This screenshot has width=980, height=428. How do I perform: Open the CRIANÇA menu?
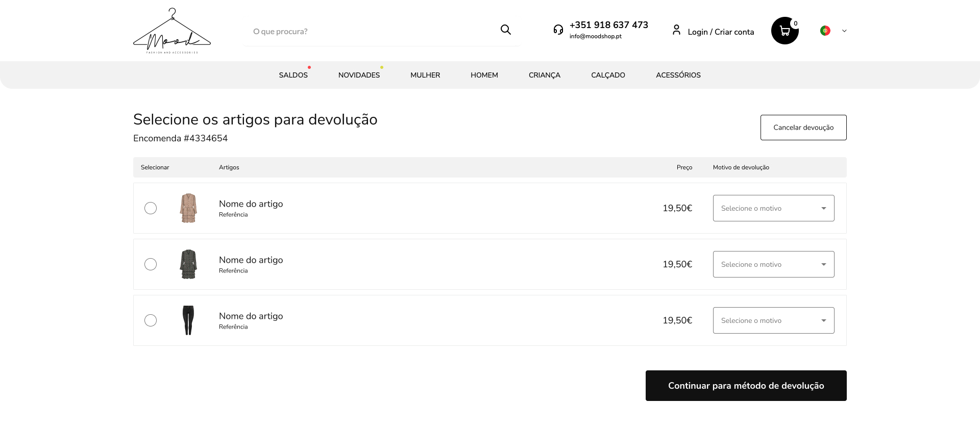pos(545,75)
